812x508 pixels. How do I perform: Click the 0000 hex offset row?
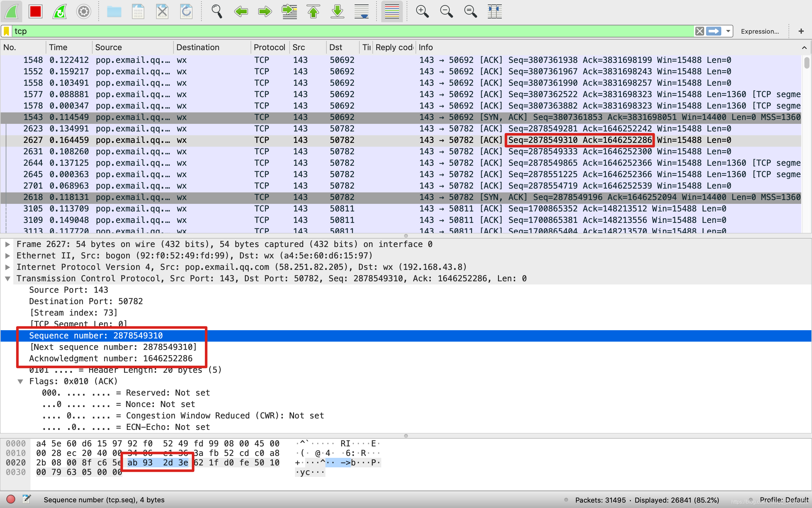(x=16, y=444)
